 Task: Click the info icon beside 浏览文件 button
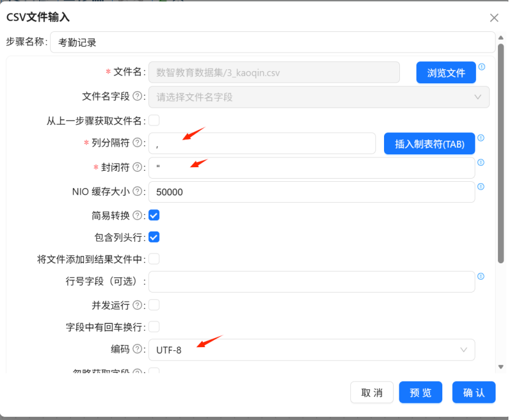point(481,67)
